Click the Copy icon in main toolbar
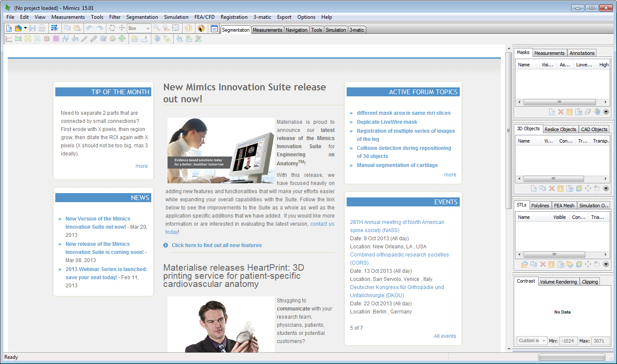The image size is (617, 364). click(67, 28)
